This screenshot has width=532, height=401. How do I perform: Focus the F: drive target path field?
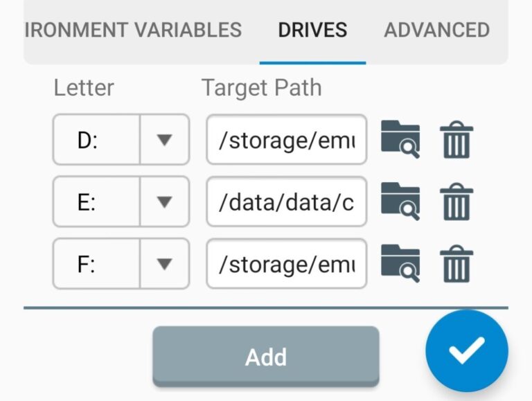(x=286, y=264)
